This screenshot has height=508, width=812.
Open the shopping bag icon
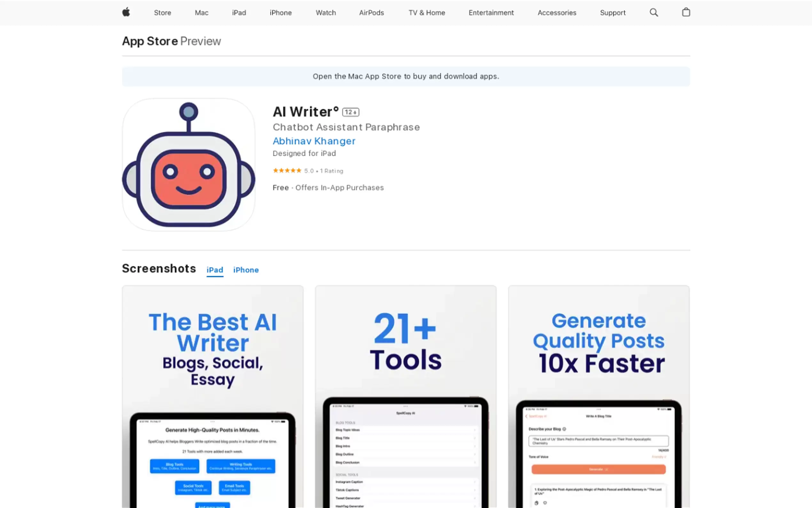coord(686,12)
